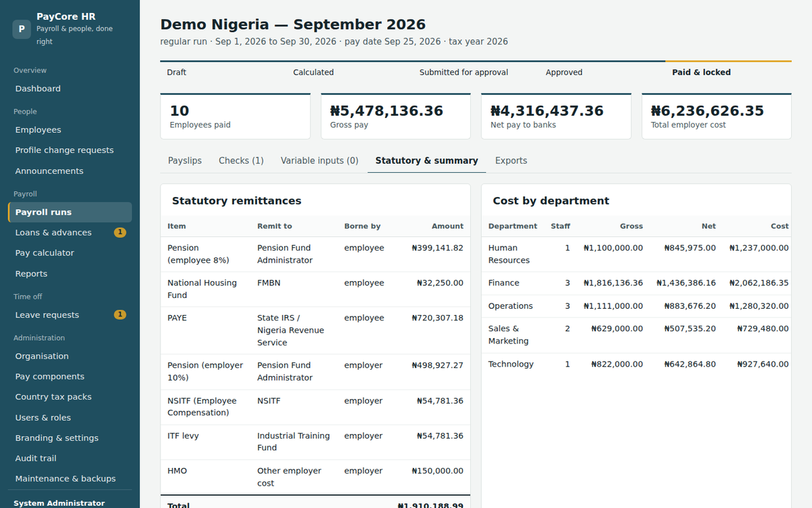Open Announcements in sidebar

point(70,171)
